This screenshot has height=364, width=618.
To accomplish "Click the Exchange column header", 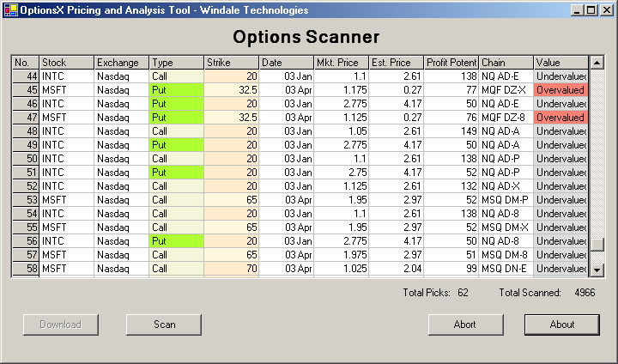I will pyautogui.click(x=122, y=63).
